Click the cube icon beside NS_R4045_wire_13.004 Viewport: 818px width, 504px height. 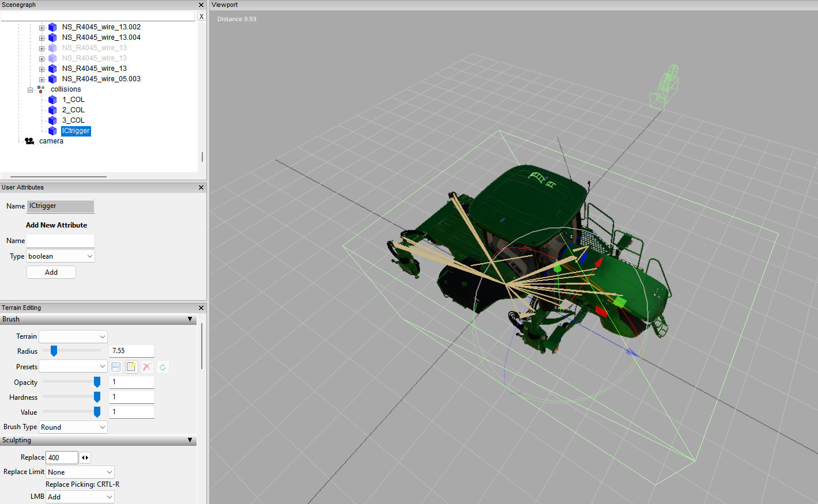(52, 37)
